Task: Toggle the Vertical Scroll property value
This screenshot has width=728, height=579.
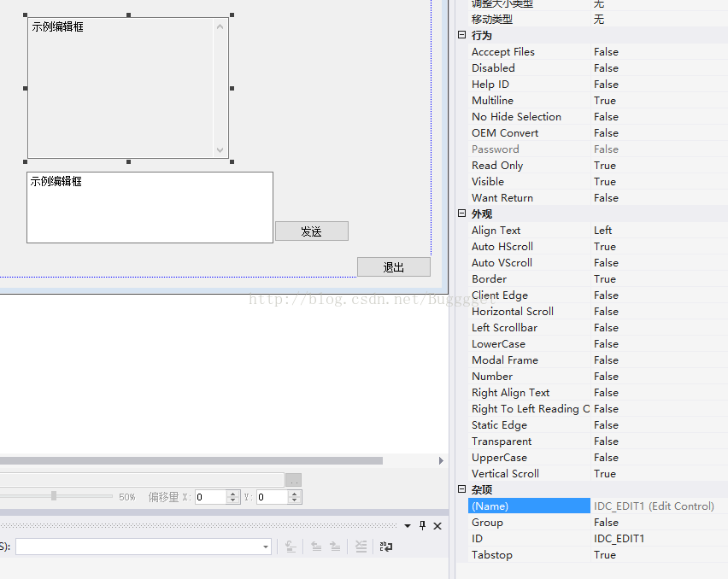Action: click(658, 473)
